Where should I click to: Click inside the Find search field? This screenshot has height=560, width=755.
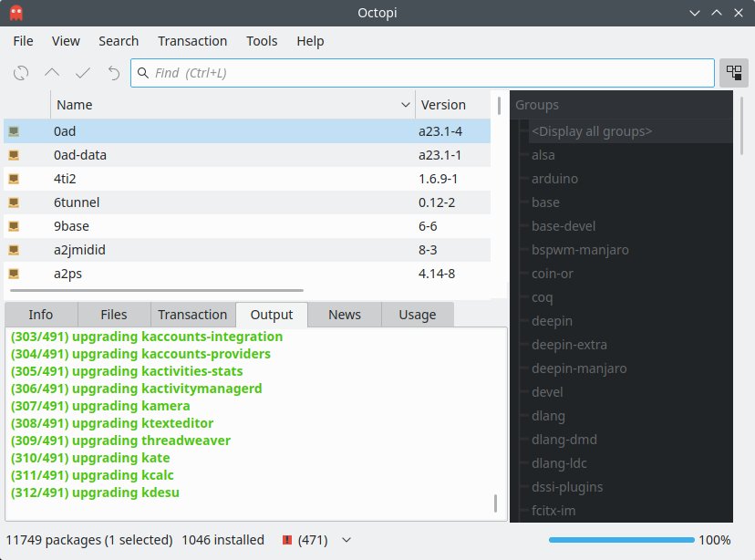[429, 73]
